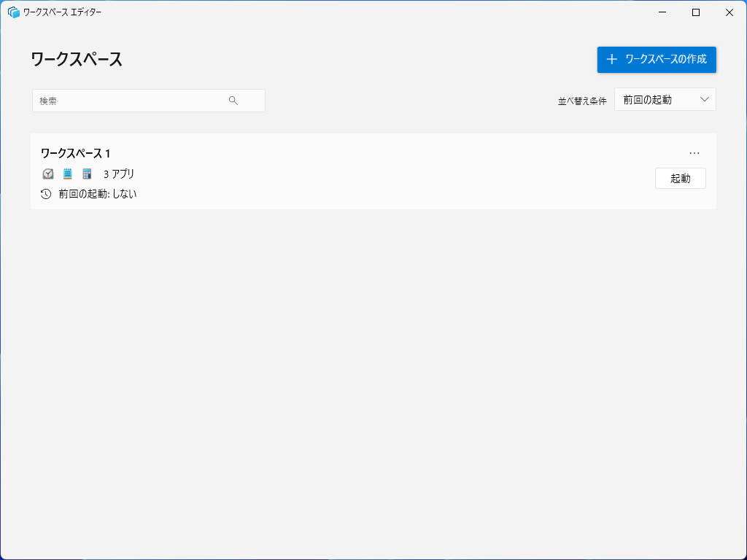Click the Workspace Editor icon in the title bar
The height and width of the screenshot is (560, 747).
[x=12, y=12]
